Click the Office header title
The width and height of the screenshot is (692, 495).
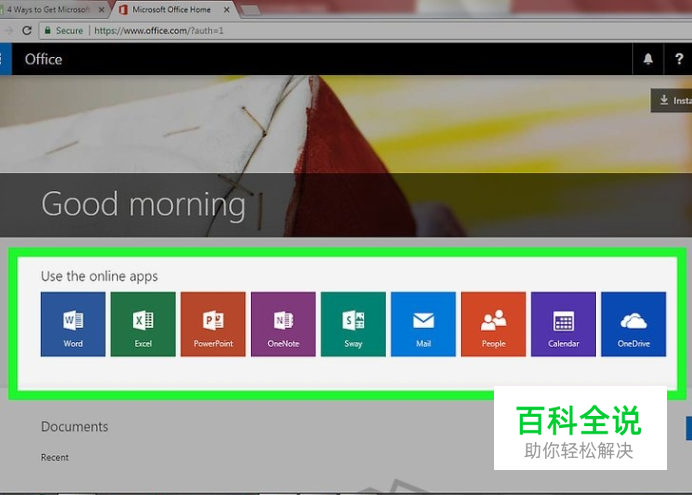coord(43,59)
